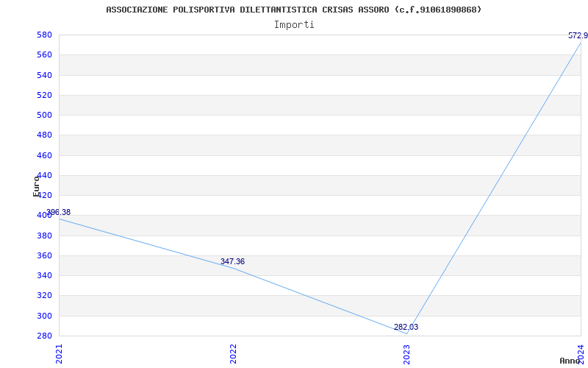
Task: Select the 347.36 data label
Action: click(232, 262)
